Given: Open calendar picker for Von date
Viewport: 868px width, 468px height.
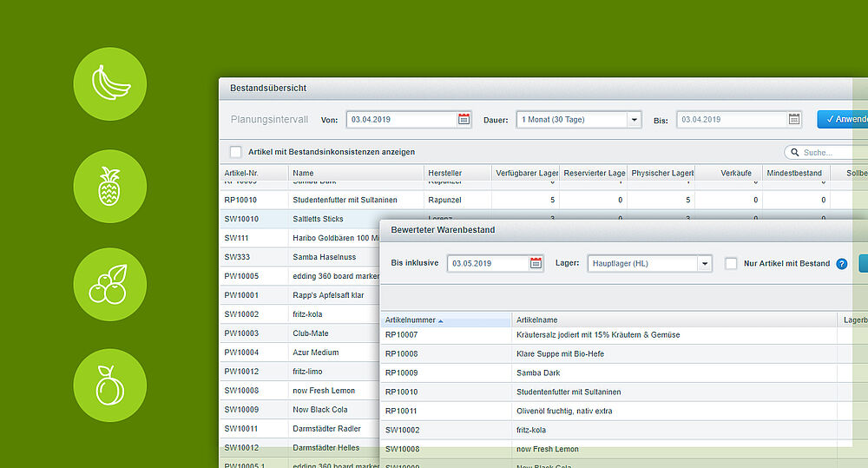Looking at the screenshot, I should (x=464, y=119).
